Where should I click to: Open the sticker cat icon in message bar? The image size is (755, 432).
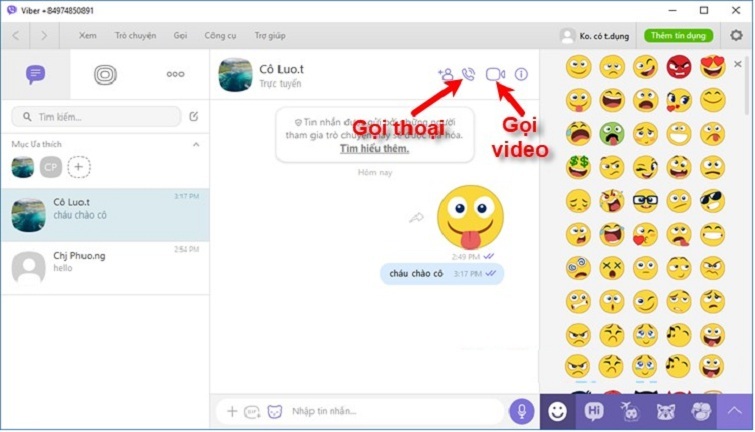click(x=273, y=411)
